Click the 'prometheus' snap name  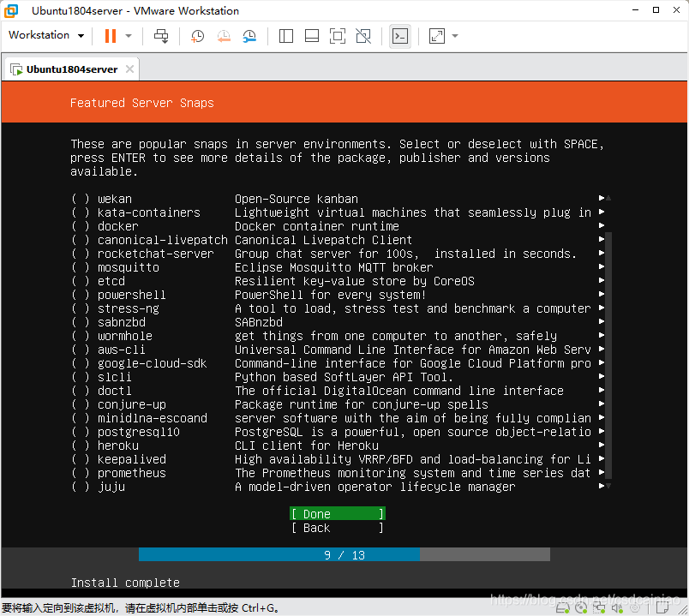point(132,473)
